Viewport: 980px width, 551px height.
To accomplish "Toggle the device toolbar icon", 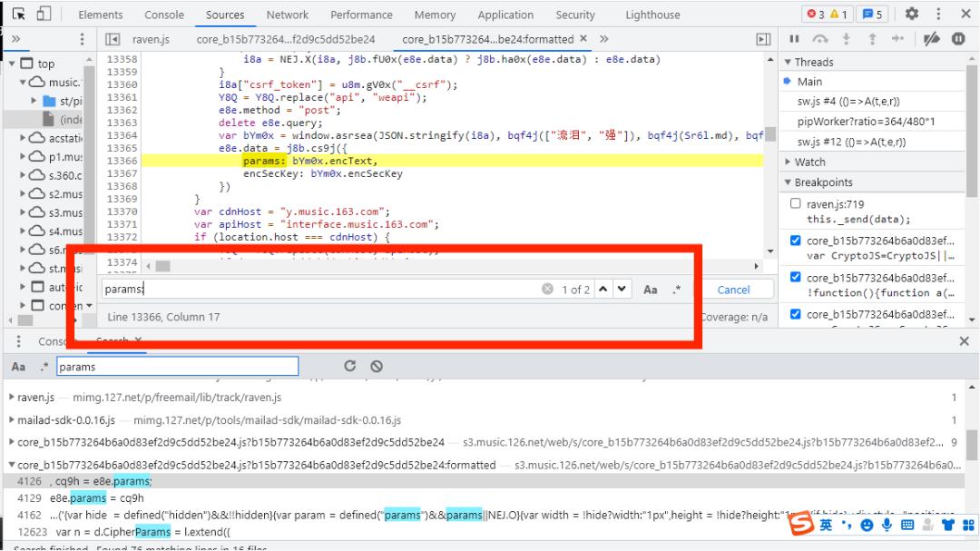I will (44, 15).
